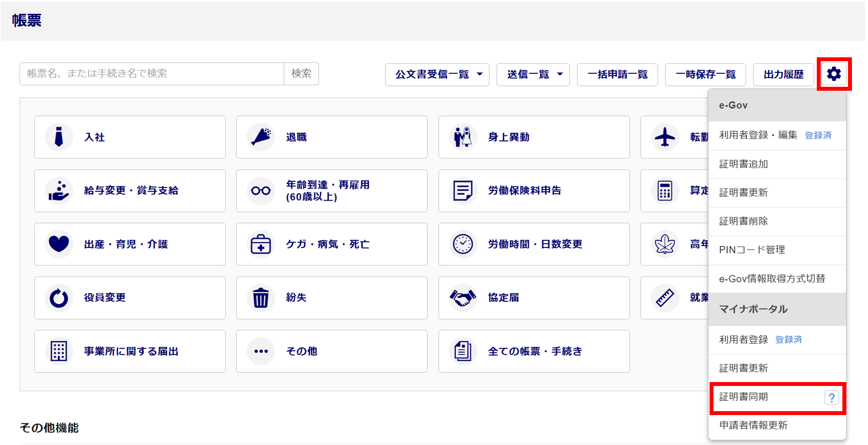868x445 pixels.
Task: Open 年齢到達・再雇用(60歳以上) category
Action: 332,191
